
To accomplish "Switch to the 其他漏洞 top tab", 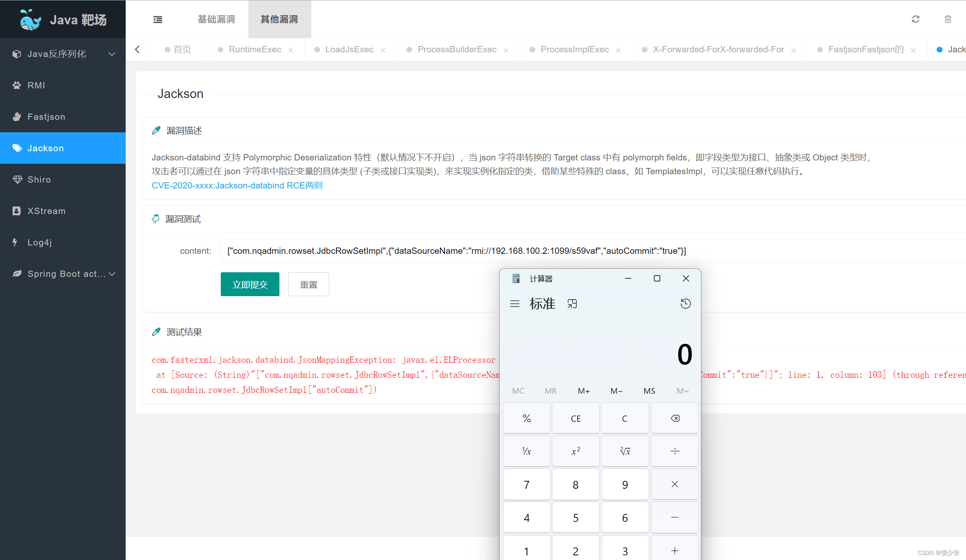I will point(279,19).
